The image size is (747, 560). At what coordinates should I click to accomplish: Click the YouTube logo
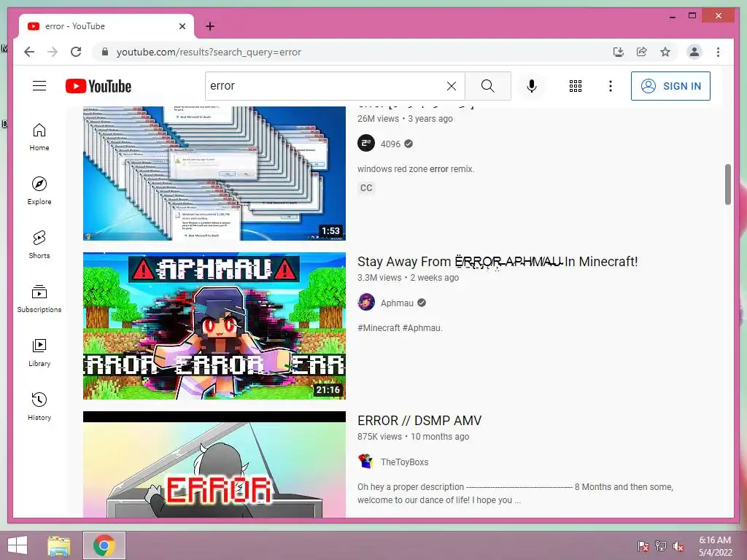click(98, 86)
